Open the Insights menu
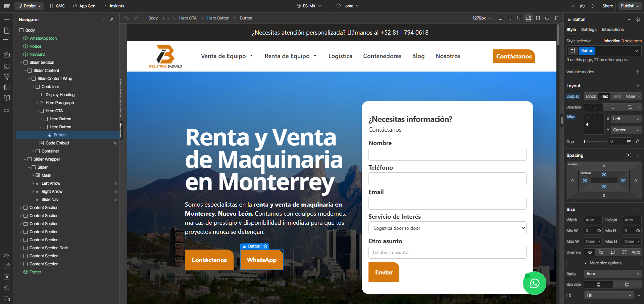Viewport: 644px width, 304px height. pos(114,6)
